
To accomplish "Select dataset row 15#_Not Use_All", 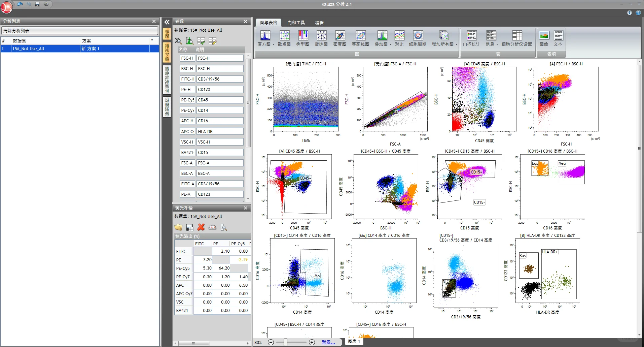I will 80,49.
